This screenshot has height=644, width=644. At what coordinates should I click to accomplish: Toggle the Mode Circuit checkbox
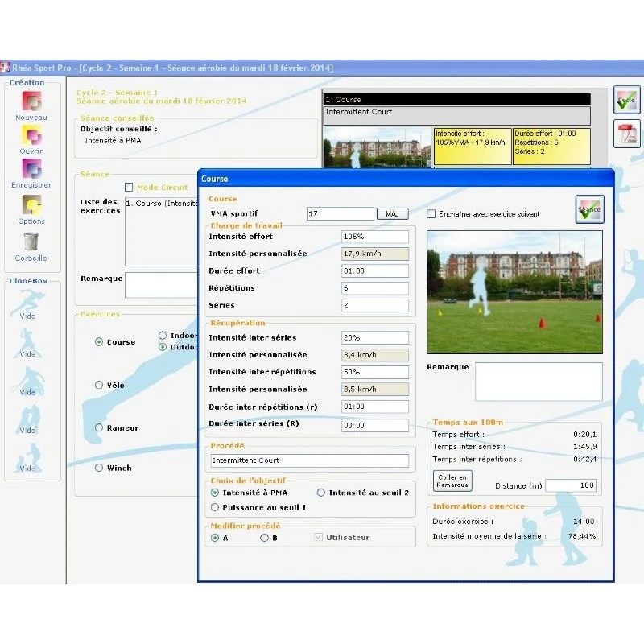point(129,188)
